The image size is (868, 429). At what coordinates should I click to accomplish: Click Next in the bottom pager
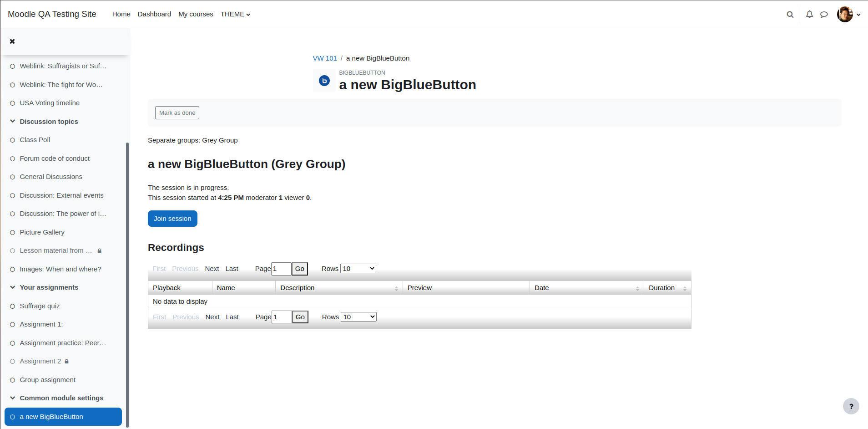(212, 317)
